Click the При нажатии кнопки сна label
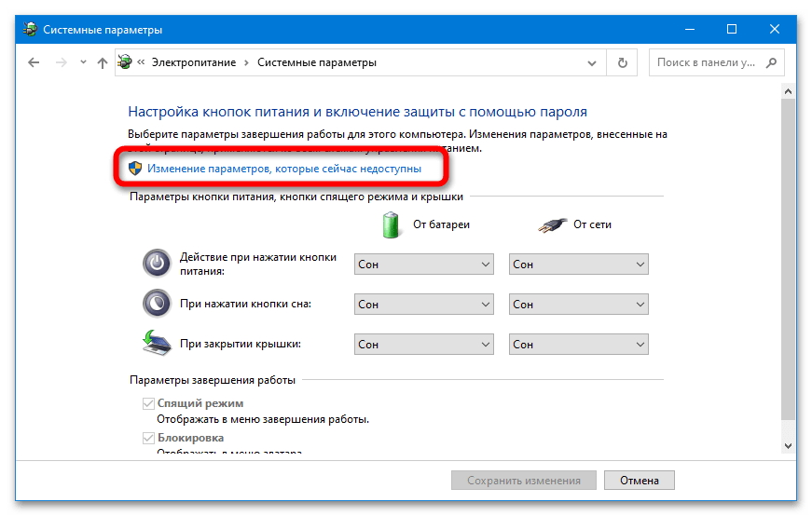 pyautogui.click(x=245, y=304)
